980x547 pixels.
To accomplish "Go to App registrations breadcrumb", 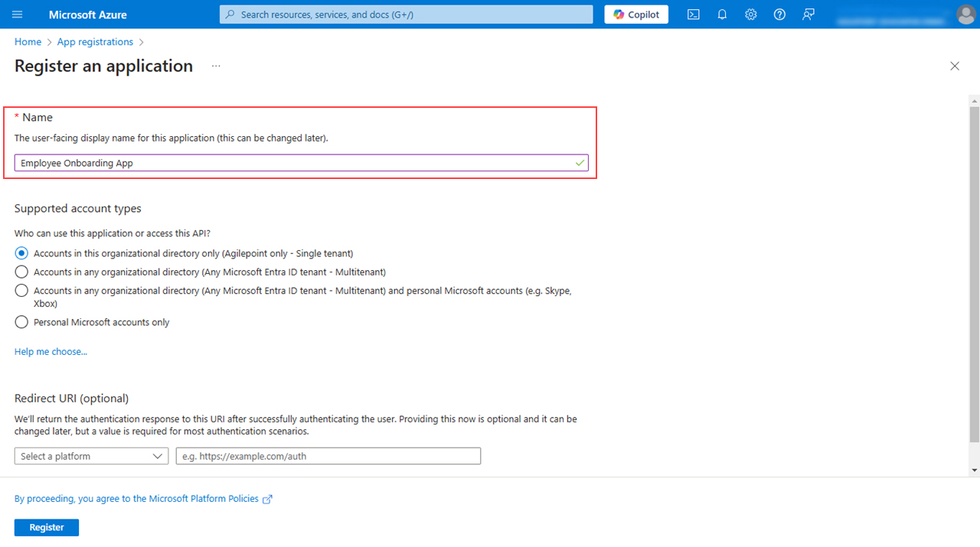I will click(x=95, y=42).
